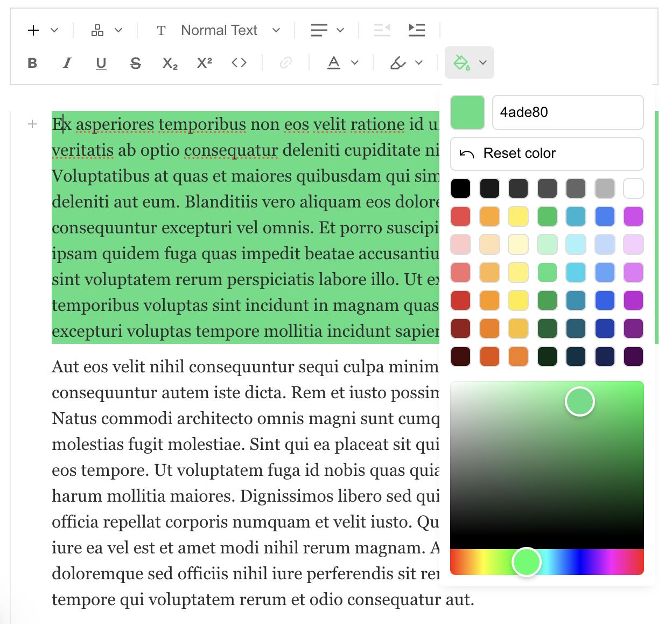Click the hex color input field 4ade80
Viewport: 672px width, 624px height.
point(568,112)
